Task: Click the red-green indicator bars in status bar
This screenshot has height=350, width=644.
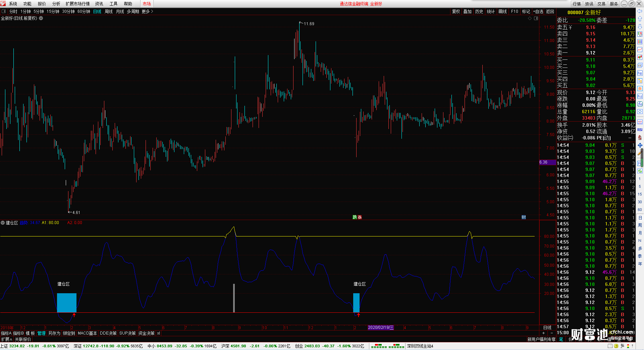Action: 387,346
